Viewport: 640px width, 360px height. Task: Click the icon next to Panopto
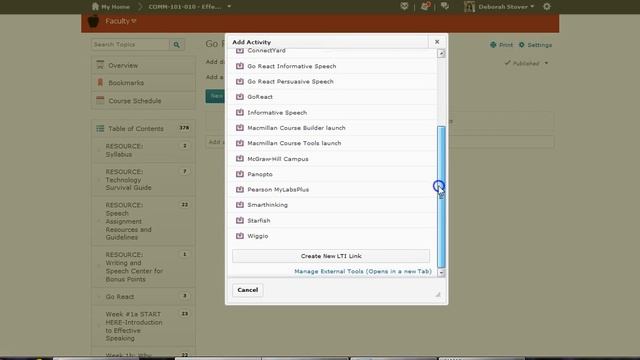[x=240, y=174]
